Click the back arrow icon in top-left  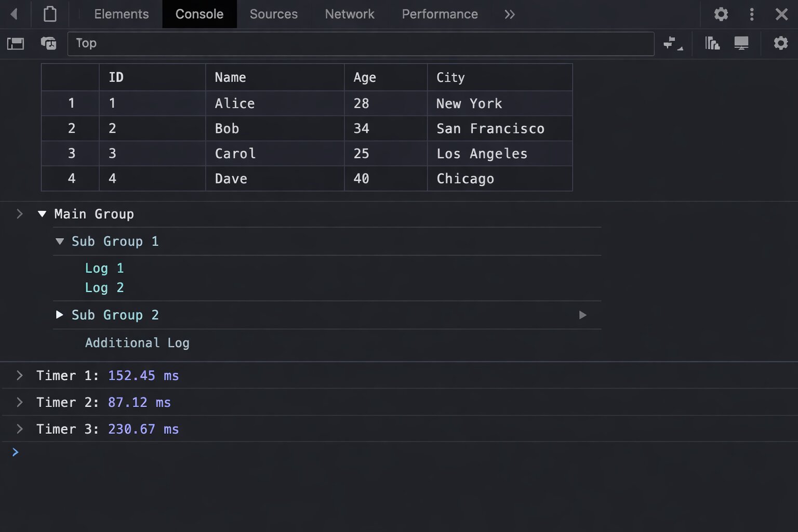[14, 14]
